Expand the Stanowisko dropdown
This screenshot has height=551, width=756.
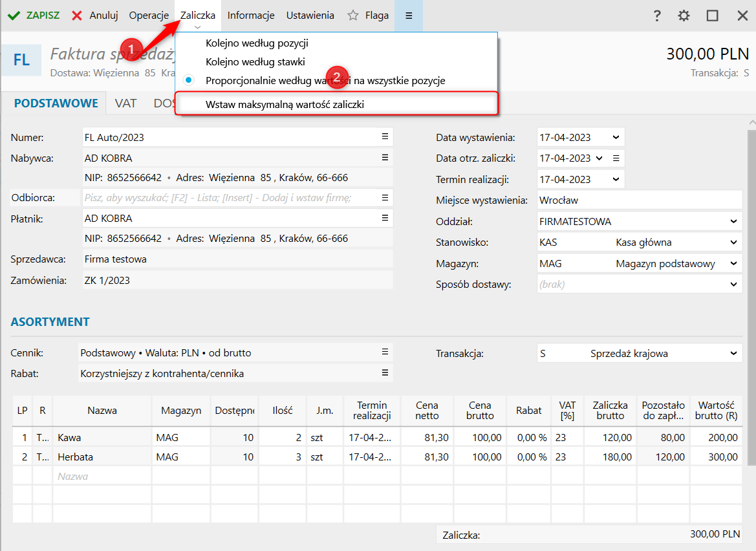pos(733,242)
